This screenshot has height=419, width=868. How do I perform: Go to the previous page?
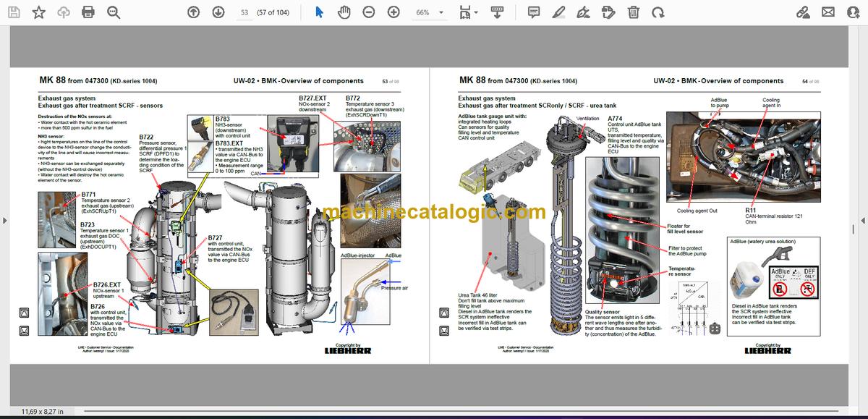point(193,12)
